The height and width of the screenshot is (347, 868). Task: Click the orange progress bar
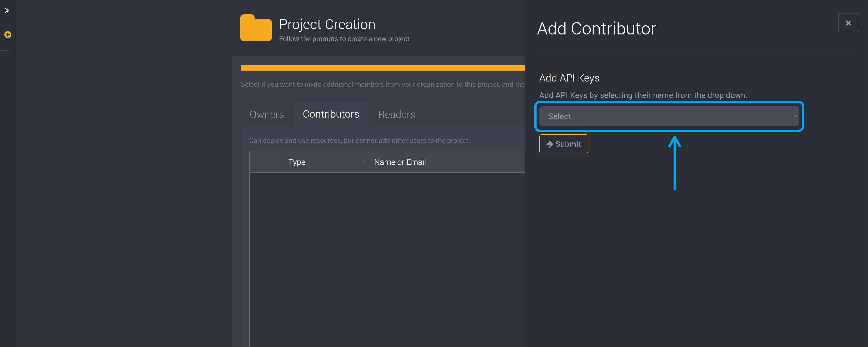point(382,68)
